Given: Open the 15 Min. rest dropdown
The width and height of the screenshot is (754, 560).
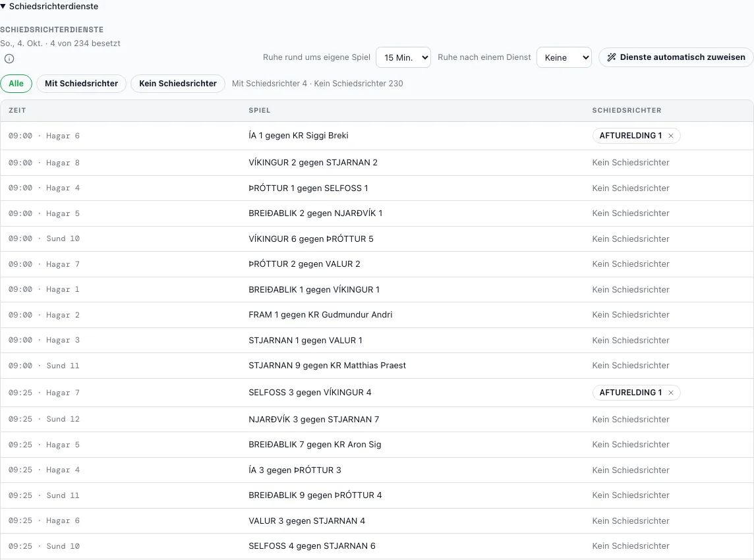Looking at the screenshot, I should pos(403,57).
